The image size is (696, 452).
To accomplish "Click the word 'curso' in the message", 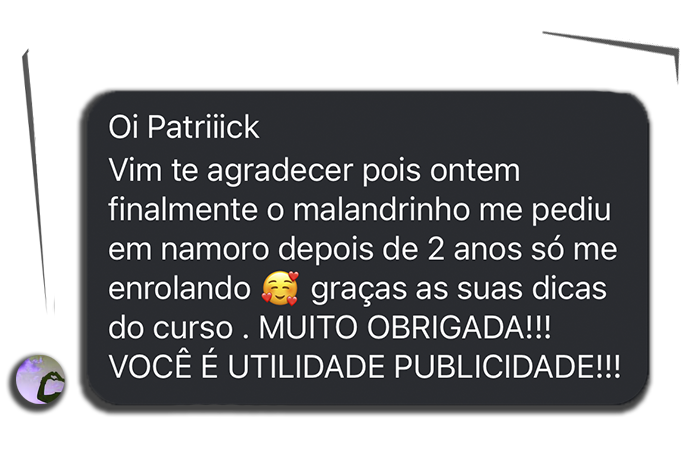I will point(193,329).
